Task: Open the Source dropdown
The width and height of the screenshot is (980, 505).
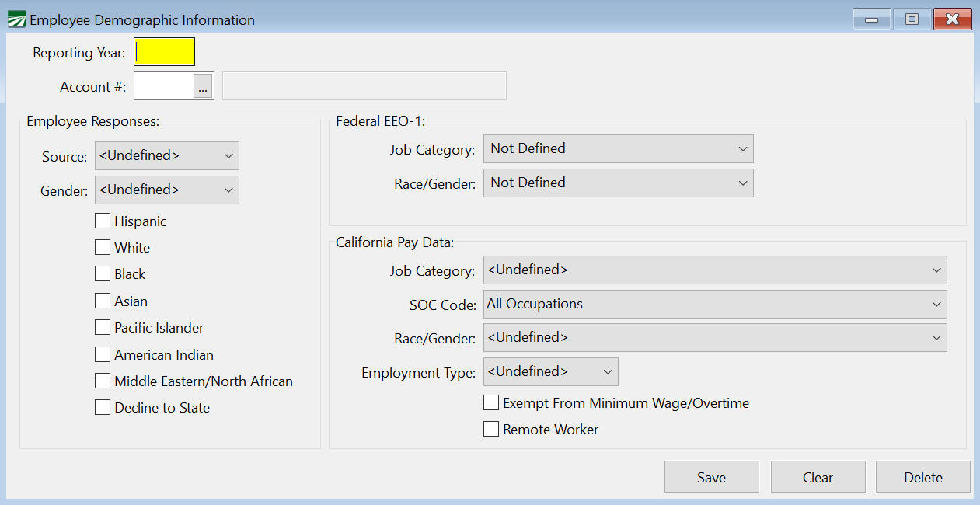Action: [x=166, y=155]
